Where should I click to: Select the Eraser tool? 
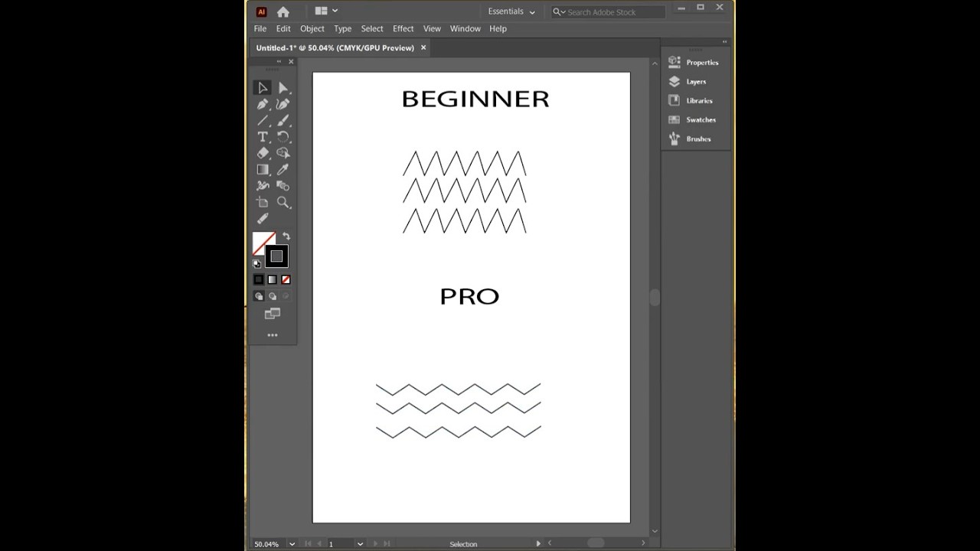[263, 153]
